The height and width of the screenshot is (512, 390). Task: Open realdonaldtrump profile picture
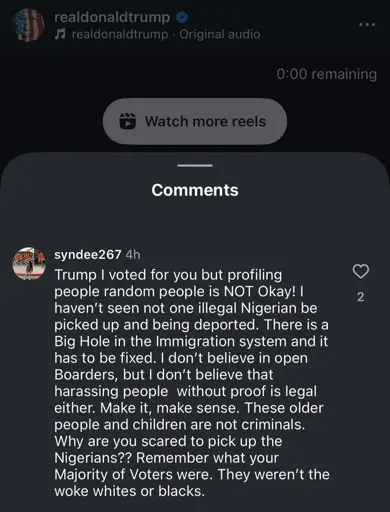coord(28,25)
